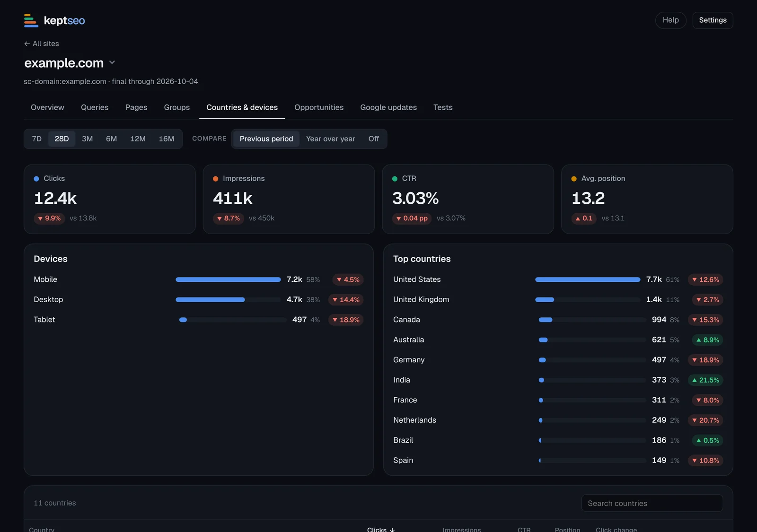Click the Clicks 9.9% decrease badge
The image size is (757, 532).
(49, 218)
